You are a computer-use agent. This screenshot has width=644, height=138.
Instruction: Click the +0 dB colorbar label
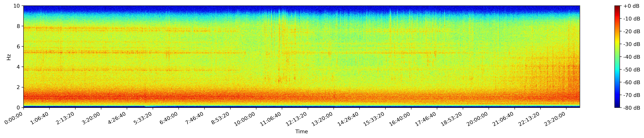point(631,6)
